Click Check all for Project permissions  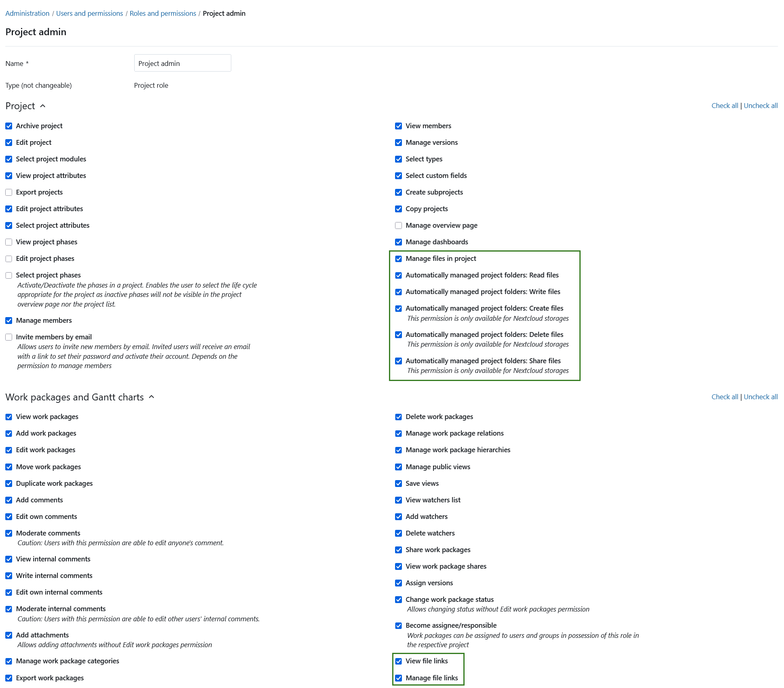(x=725, y=106)
